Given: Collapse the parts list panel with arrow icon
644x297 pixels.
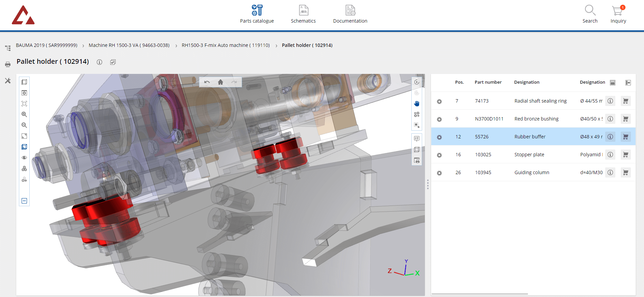Looking at the screenshot, I should point(628,83).
